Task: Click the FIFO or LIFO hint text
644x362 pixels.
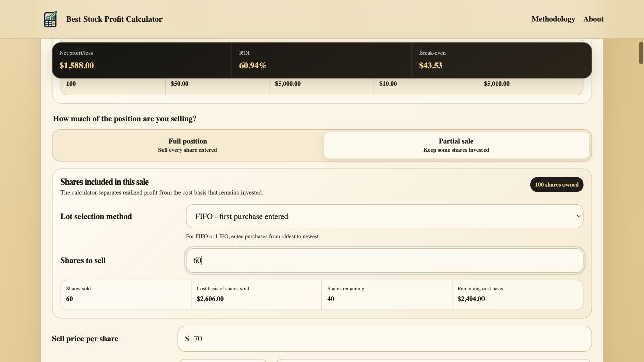Action: [x=253, y=236]
